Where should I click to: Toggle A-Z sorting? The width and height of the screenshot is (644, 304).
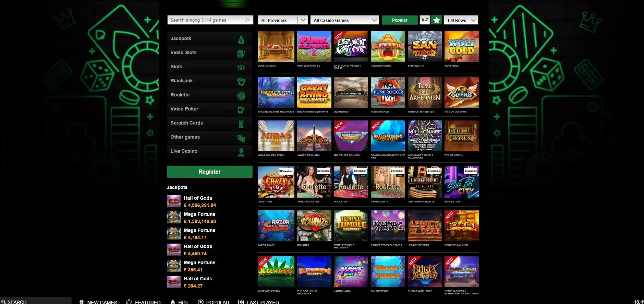pos(425,20)
